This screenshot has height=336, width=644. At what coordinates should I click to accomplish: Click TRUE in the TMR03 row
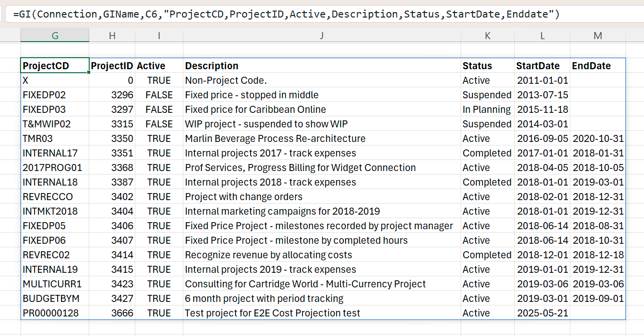coord(159,138)
